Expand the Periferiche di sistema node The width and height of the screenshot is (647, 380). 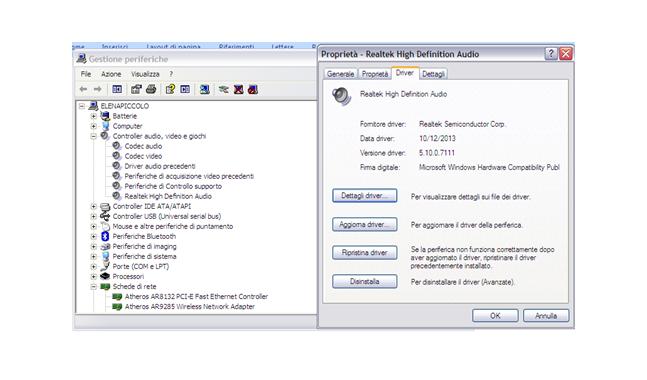tap(94, 256)
